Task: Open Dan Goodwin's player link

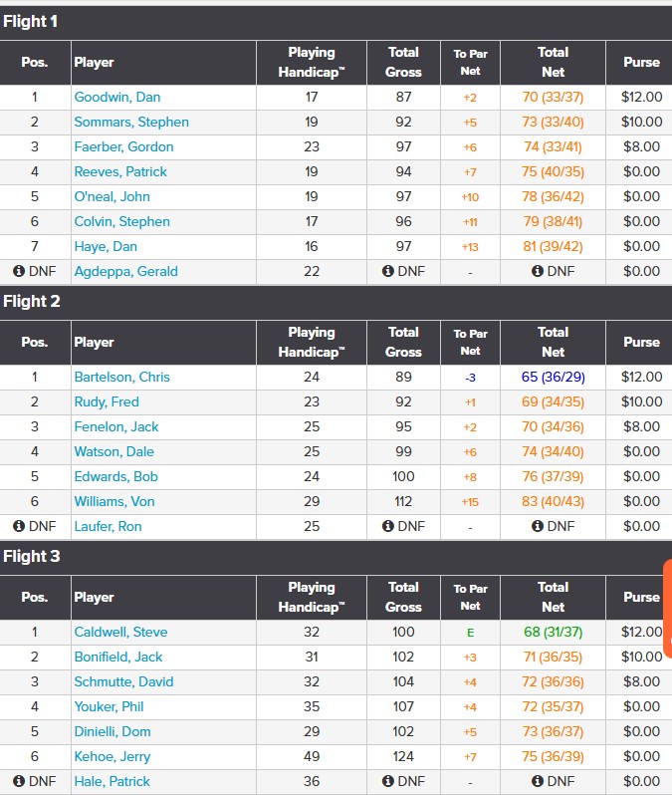Action: pos(117,97)
